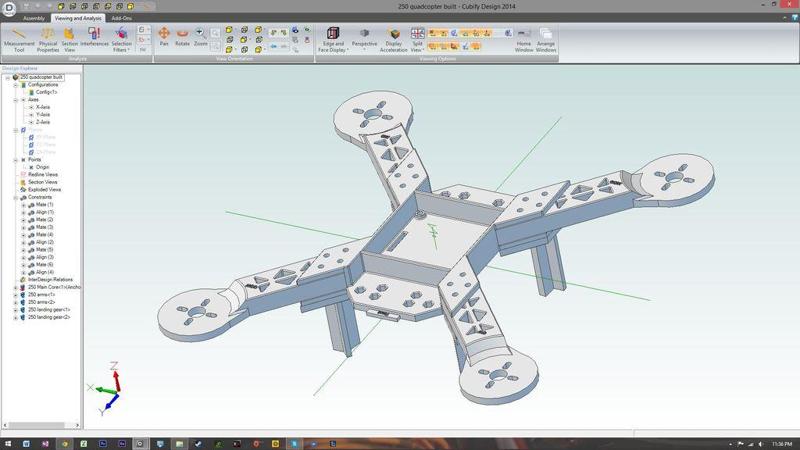The width and height of the screenshot is (800, 450).
Task: Select the 250 quadcopter built root node
Action: pyautogui.click(x=41, y=77)
